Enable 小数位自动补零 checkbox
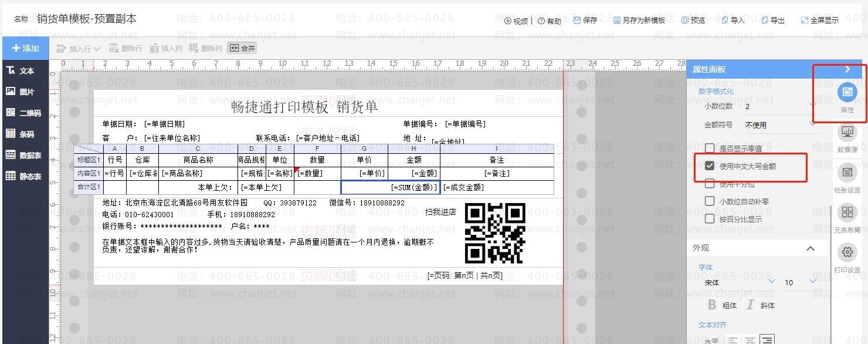868x344 pixels. coord(710,201)
